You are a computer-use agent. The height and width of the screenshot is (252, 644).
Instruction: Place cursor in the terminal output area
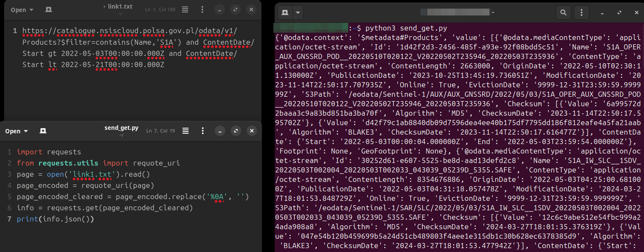(x=456, y=129)
